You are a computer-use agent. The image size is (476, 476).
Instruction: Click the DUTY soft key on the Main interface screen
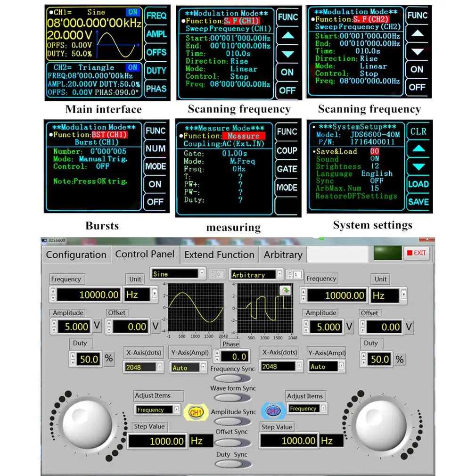[156, 70]
